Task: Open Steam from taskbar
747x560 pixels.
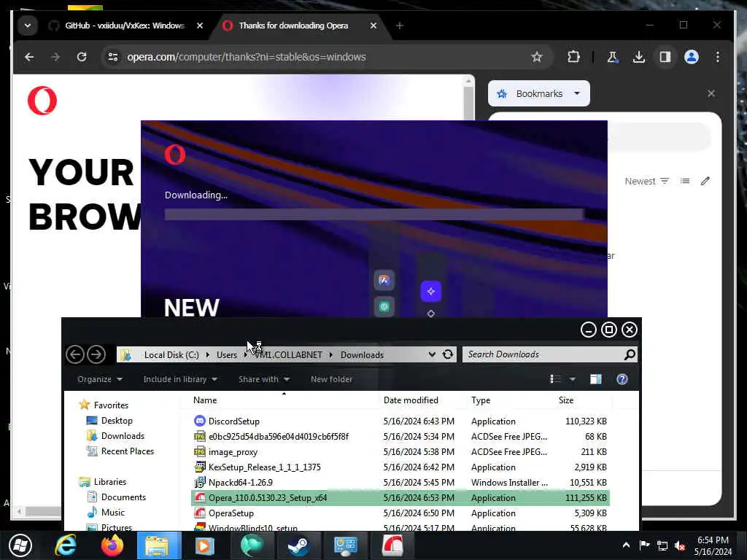Action: tap(298, 545)
